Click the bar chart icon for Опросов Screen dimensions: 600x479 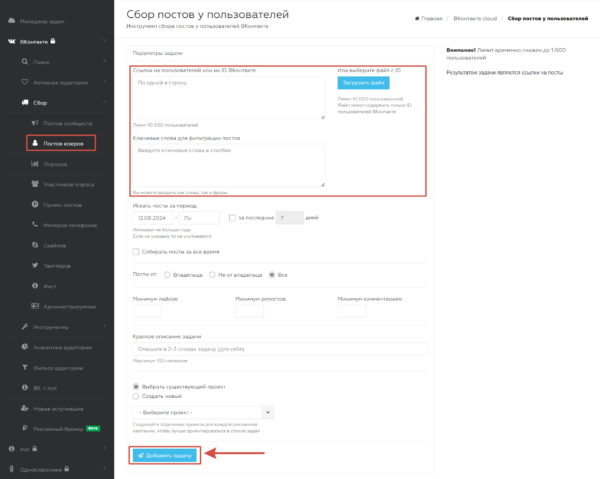pyautogui.click(x=35, y=163)
